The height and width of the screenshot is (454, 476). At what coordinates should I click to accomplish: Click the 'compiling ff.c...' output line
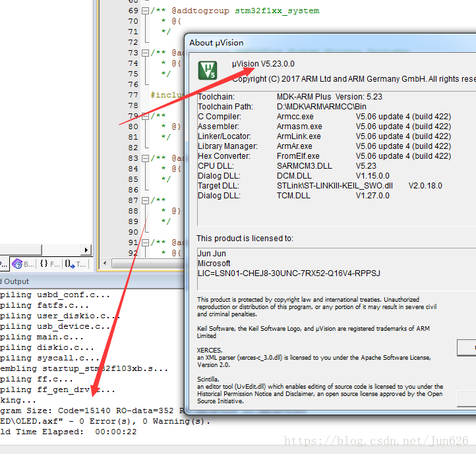tap(36, 380)
